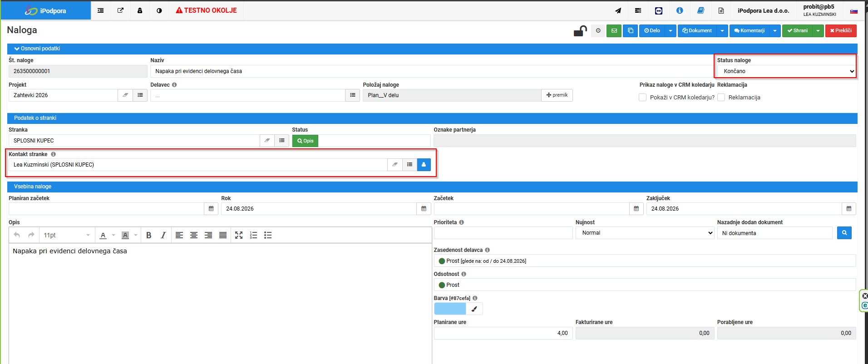868x364 pixels.
Task: Expand the Delo button dropdown arrow
Action: pyautogui.click(x=671, y=31)
